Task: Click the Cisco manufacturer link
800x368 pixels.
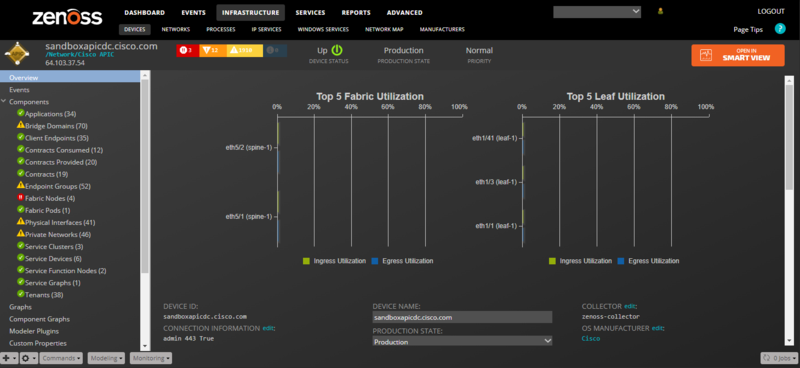Action: pos(591,338)
